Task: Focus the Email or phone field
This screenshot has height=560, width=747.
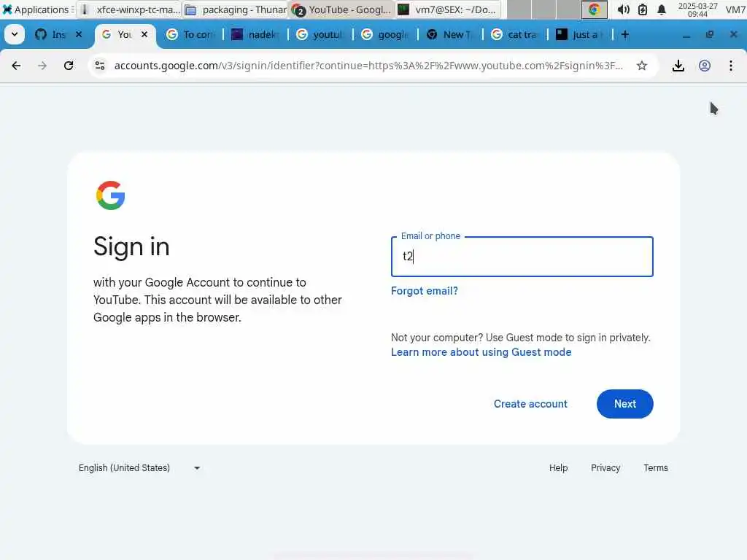Action: pos(522,257)
